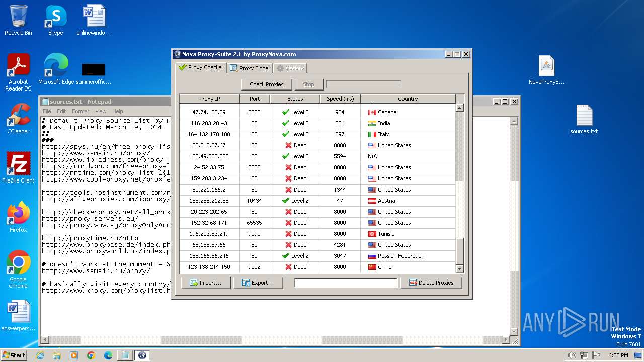The width and height of the screenshot is (644, 362).
Task: Click the Delete Proxies button
Action: pos(432,283)
